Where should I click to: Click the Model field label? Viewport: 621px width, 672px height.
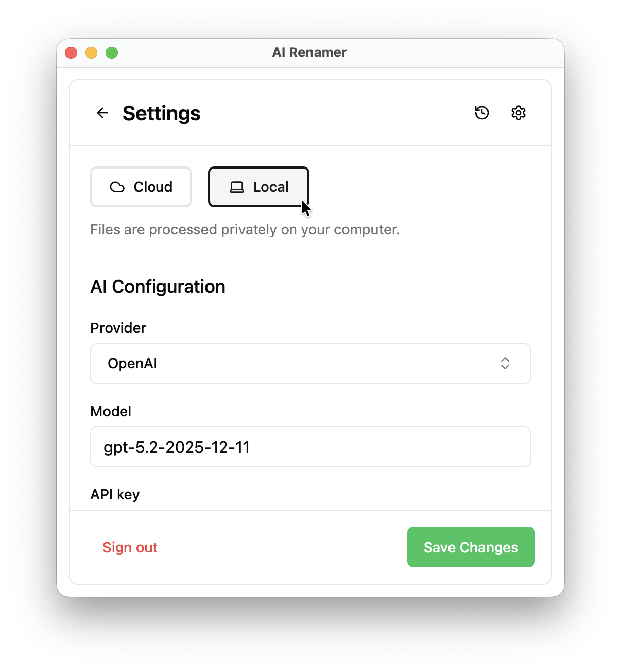[x=111, y=411]
